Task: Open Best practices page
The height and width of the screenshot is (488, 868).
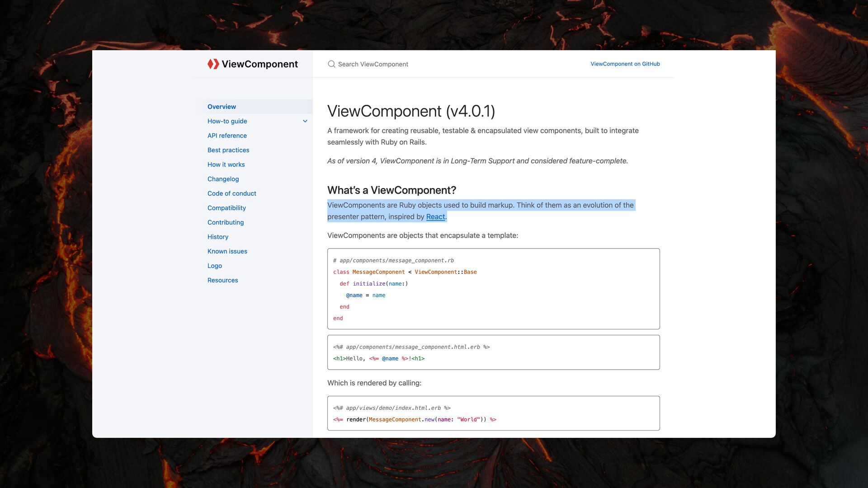Action: pyautogui.click(x=228, y=150)
